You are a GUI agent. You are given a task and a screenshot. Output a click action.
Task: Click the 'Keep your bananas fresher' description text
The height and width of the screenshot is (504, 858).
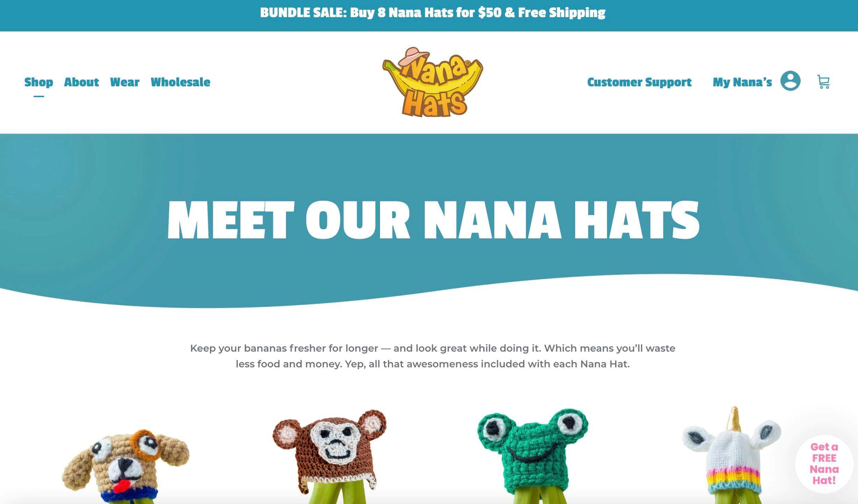click(x=432, y=356)
